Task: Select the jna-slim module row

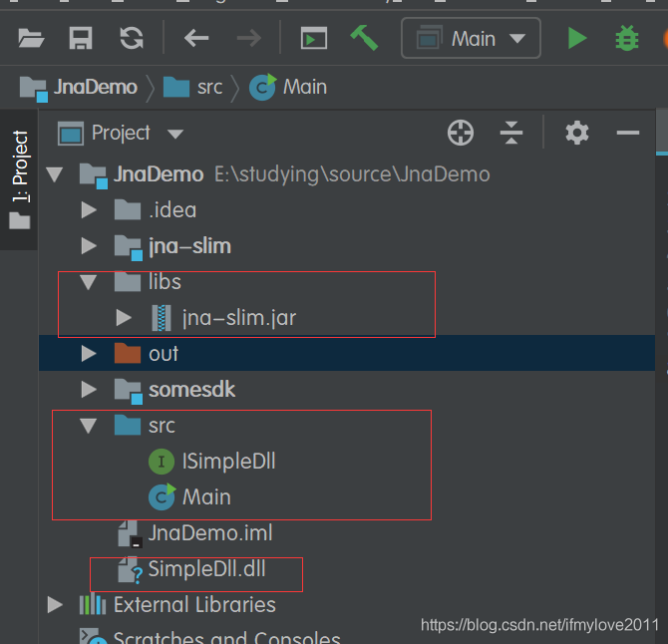Action: (x=347, y=246)
